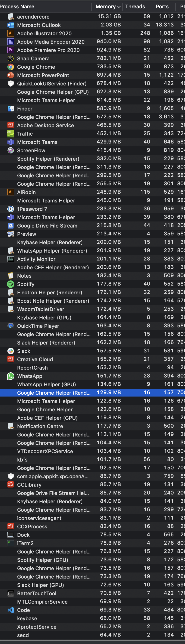
Task: Click the Slack icon
Action: (x=10, y=351)
